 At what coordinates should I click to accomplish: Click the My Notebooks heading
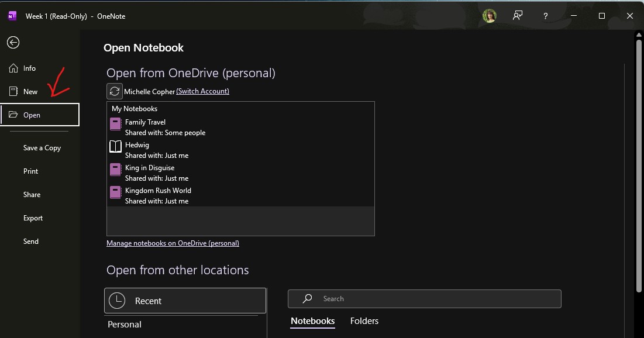point(135,109)
